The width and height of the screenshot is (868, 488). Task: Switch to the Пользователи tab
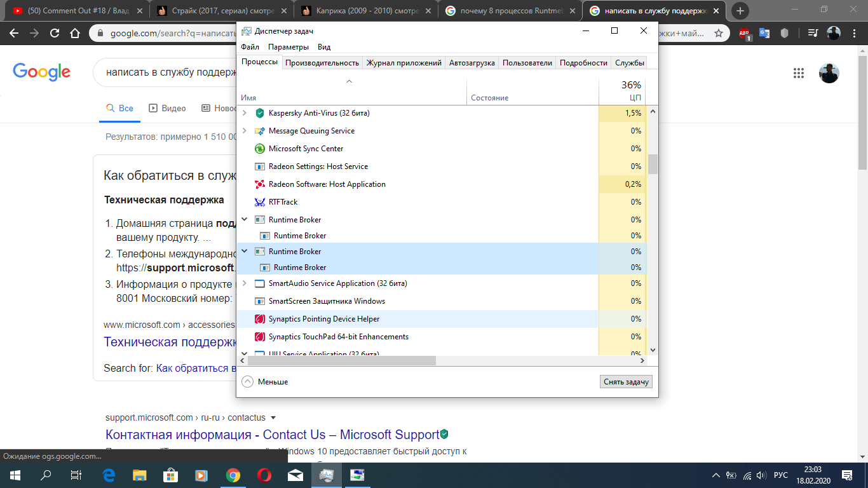527,63
